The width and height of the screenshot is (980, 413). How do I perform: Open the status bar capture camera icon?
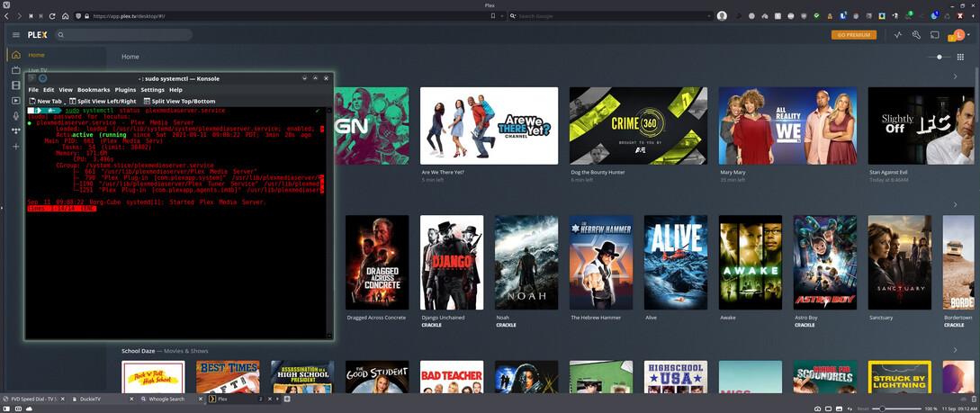818,409
